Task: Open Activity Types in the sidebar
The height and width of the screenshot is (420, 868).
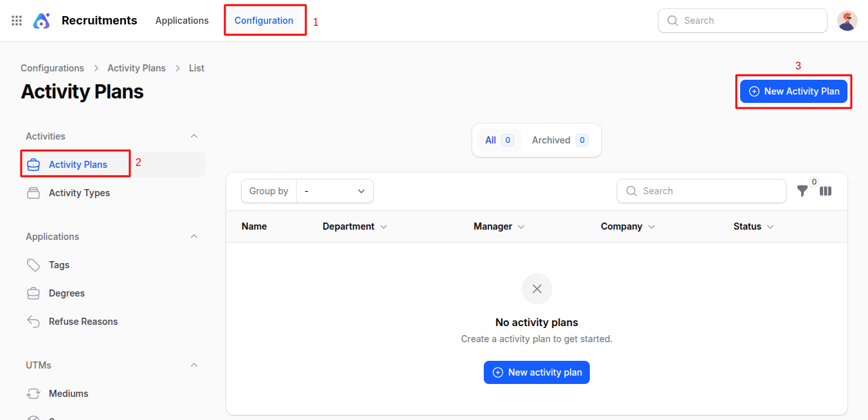Action: 79,193
